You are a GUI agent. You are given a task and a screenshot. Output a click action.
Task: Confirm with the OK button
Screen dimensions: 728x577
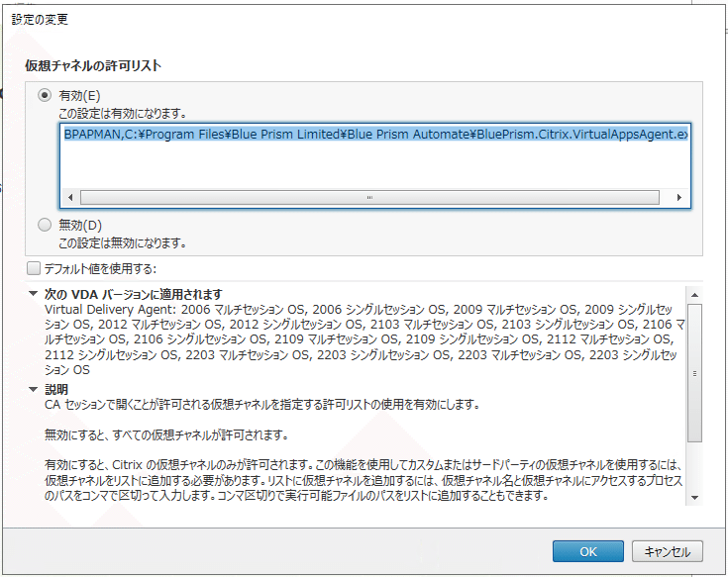[x=587, y=551]
